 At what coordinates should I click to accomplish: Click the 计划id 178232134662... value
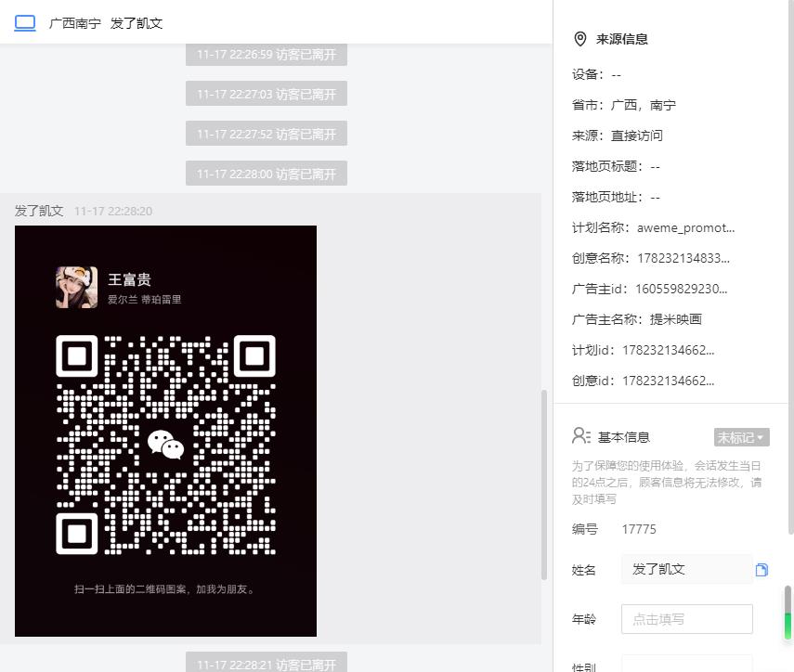668,350
